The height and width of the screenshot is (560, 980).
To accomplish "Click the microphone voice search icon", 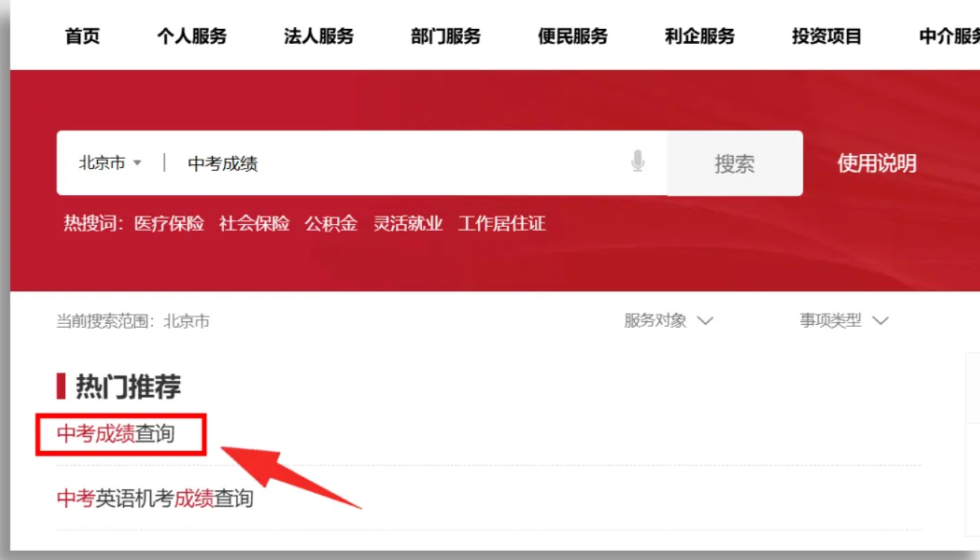I will click(x=637, y=162).
